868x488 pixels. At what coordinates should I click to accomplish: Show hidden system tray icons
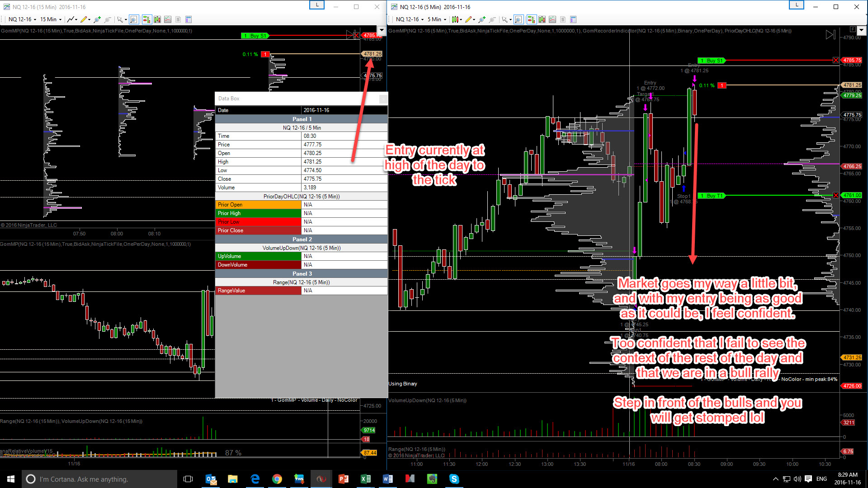[776, 479]
